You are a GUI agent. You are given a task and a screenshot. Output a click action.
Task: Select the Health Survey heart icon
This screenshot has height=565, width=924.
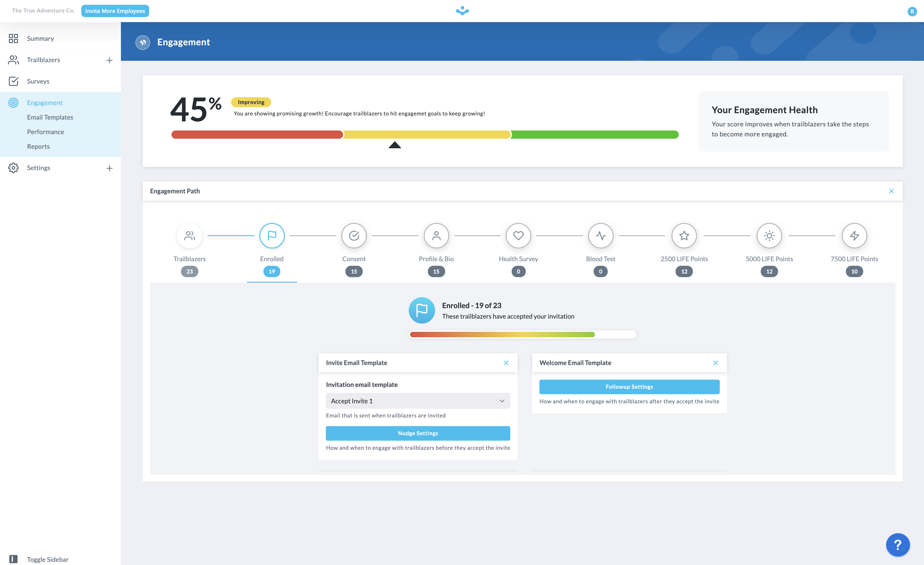point(518,236)
